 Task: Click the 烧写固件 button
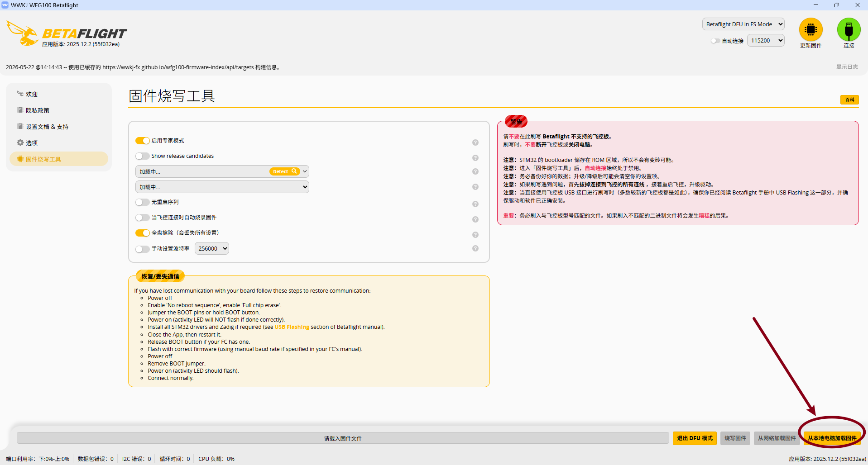point(735,438)
